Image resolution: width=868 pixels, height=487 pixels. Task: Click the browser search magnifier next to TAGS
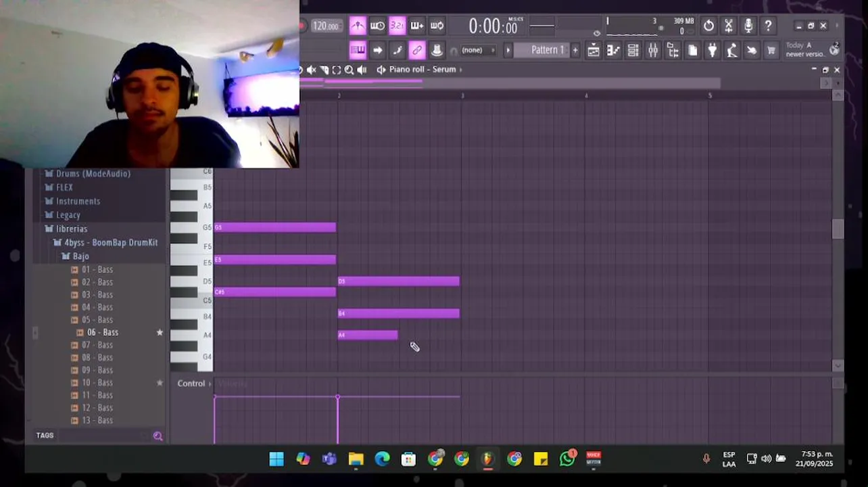point(158,436)
